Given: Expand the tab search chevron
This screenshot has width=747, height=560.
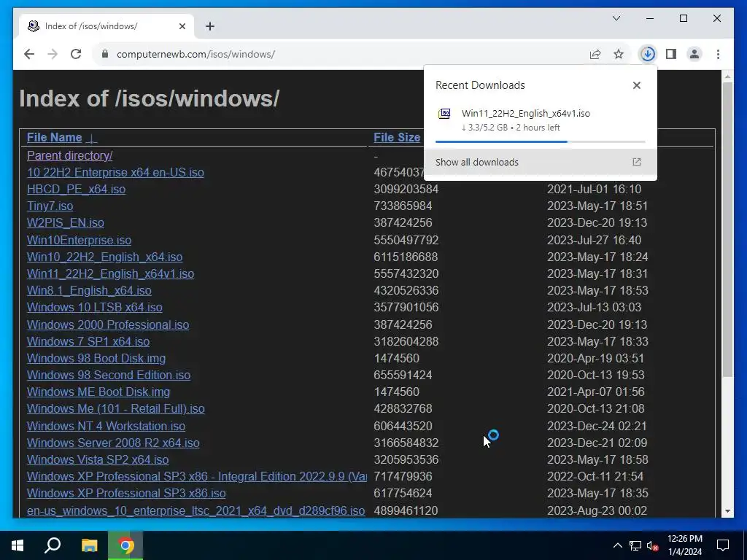Looking at the screenshot, I should (x=616, y=18).
